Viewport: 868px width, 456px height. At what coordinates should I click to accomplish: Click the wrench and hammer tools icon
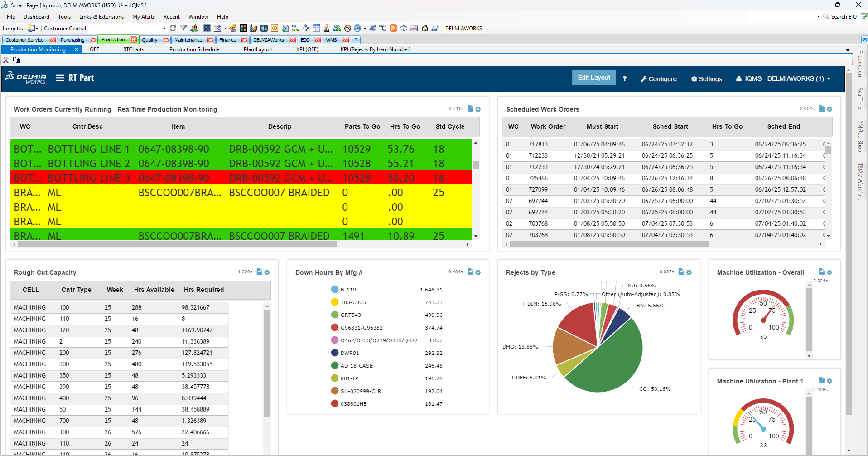click(6, 60)
